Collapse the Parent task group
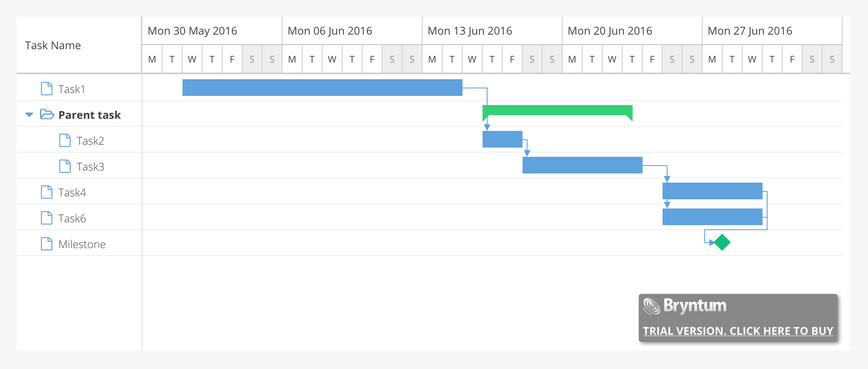This screenshot has height=369, width=868. tap(29, 115)
